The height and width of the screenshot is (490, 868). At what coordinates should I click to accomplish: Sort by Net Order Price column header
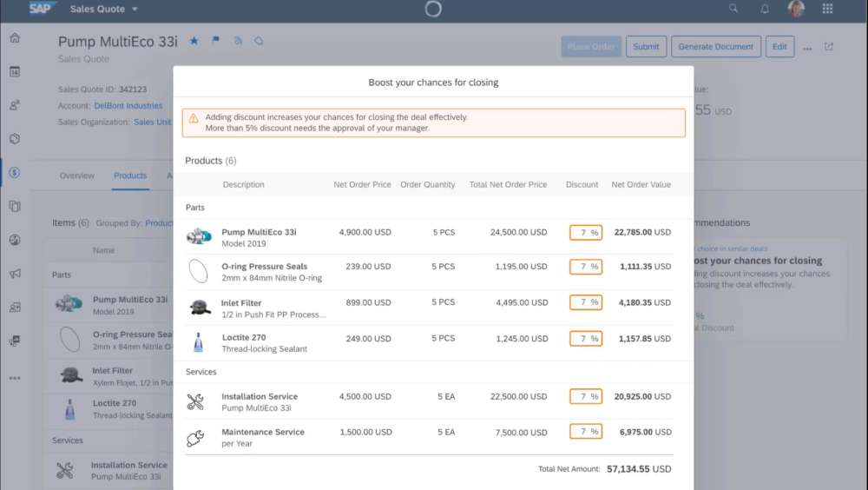(x=362, y=184)
